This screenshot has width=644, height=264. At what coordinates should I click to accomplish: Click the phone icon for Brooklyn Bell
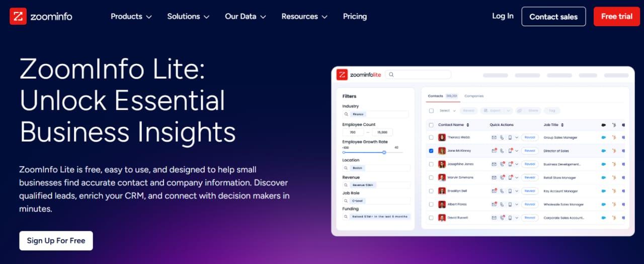click(502, 191)
